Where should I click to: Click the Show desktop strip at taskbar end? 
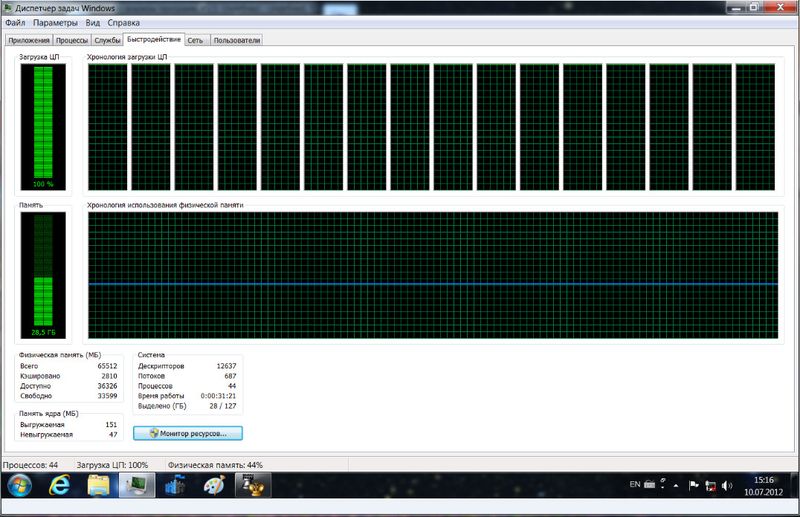pos(795,485)
